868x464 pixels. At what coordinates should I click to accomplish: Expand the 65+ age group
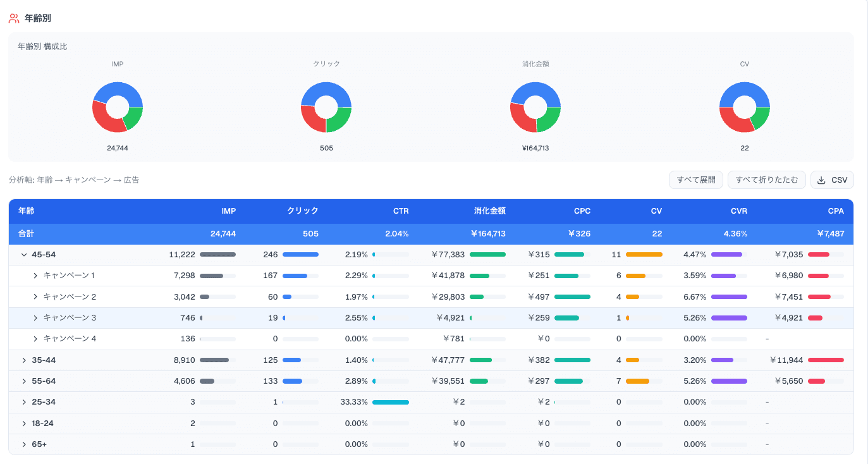24,444
